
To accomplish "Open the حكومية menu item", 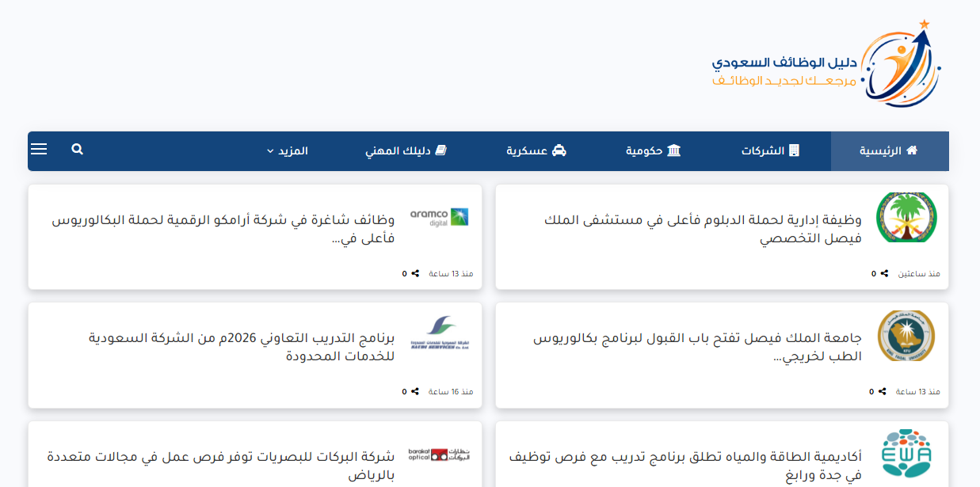I will tap(654, 150).
